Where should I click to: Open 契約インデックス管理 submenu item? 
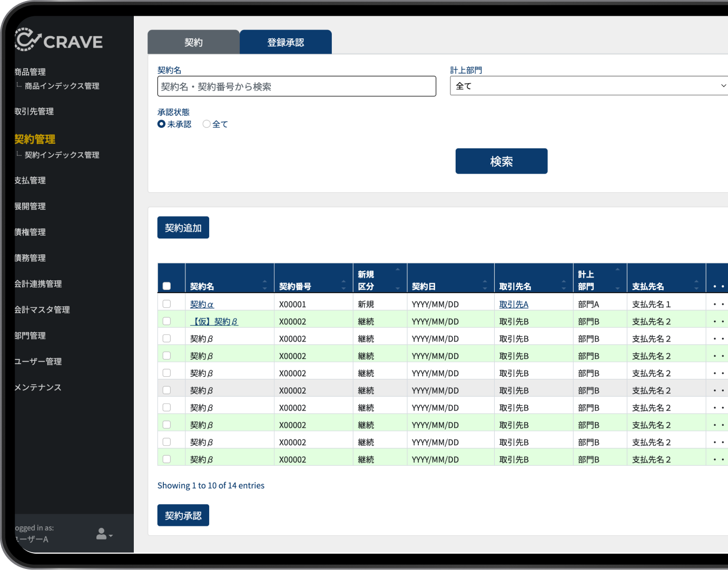pos(62,155)
